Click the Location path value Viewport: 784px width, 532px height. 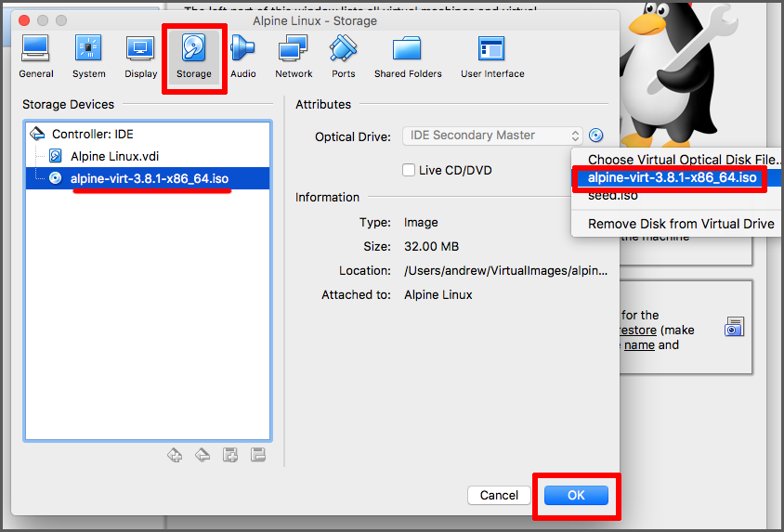505,271
